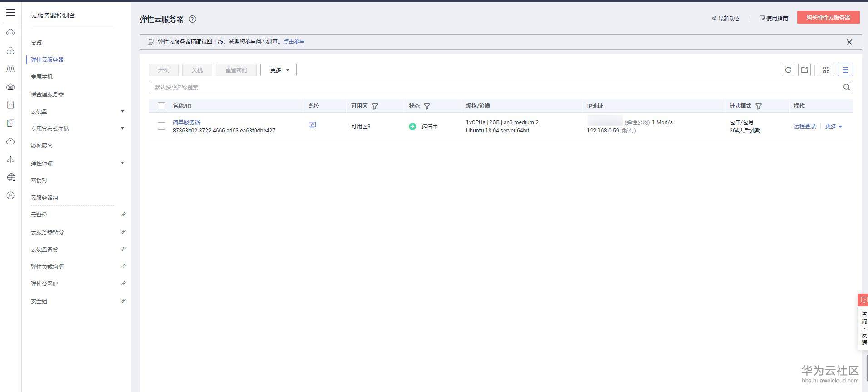Open the 简单服务器 server name link
The width and height of the screenshot is (868, 392).
[x=186, y=122]
